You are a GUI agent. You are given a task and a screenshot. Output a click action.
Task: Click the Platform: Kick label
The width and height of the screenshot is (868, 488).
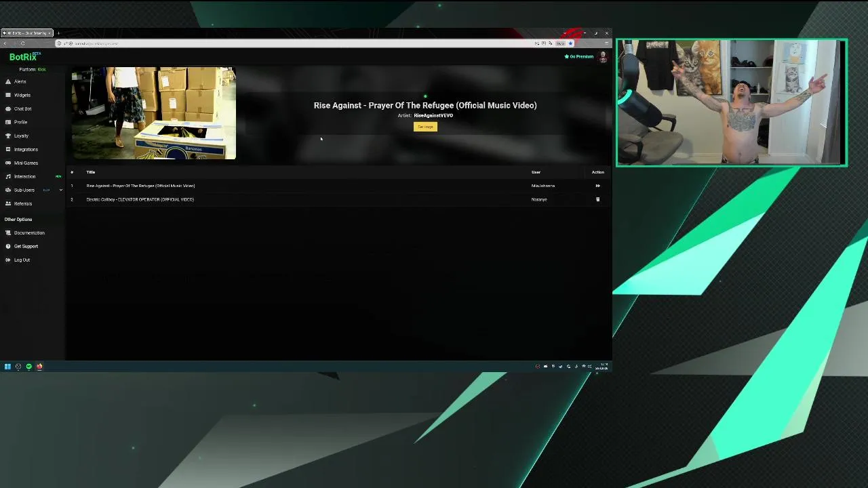[x=33, y=69]
